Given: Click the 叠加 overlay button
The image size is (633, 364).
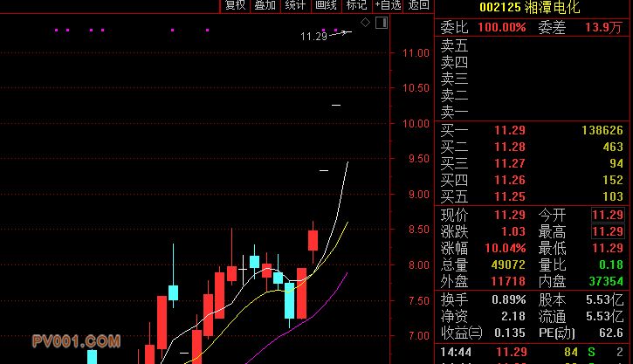Looking at the screenshot, I should 265,5.
